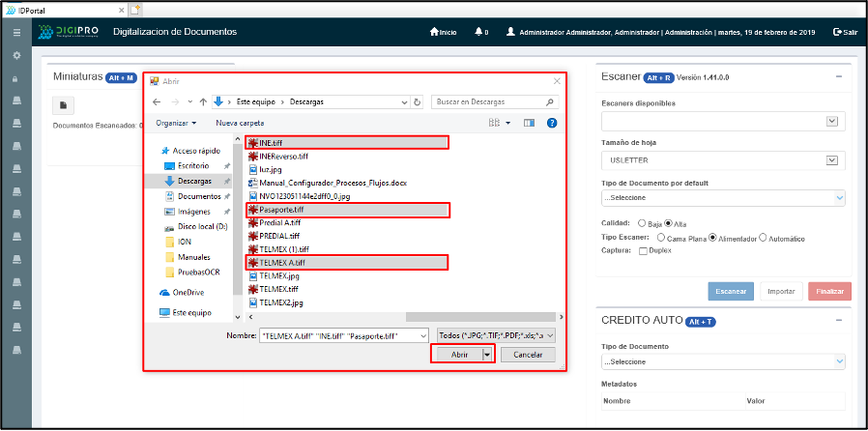Go up one folder with up arrow
The image size is (868, 431).
point(201,101)
